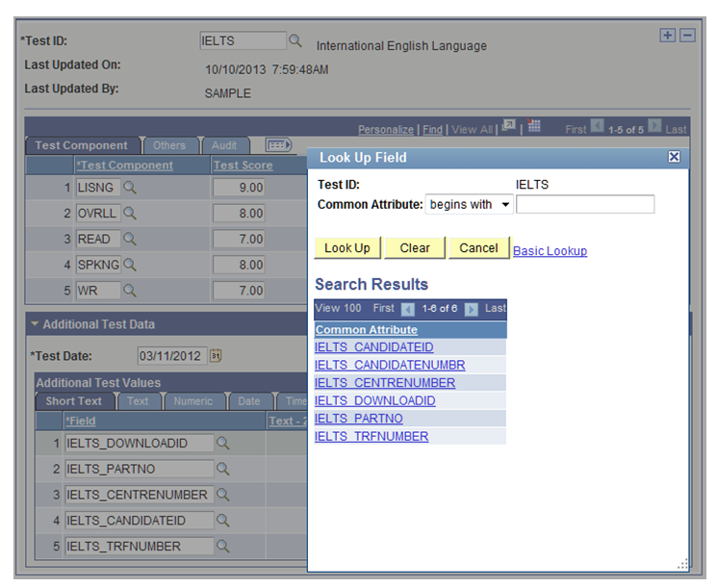Sort by Field column header
The image size is (717, 588).
[81, 422]
